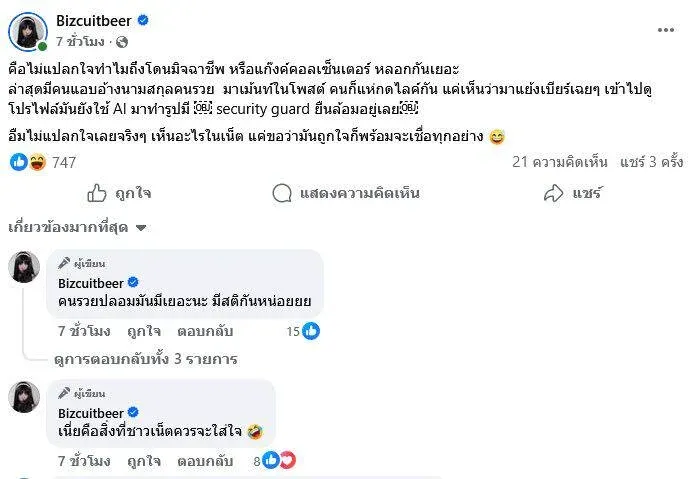
Task: Click the verified badge beside the post author
Action: 143,20
